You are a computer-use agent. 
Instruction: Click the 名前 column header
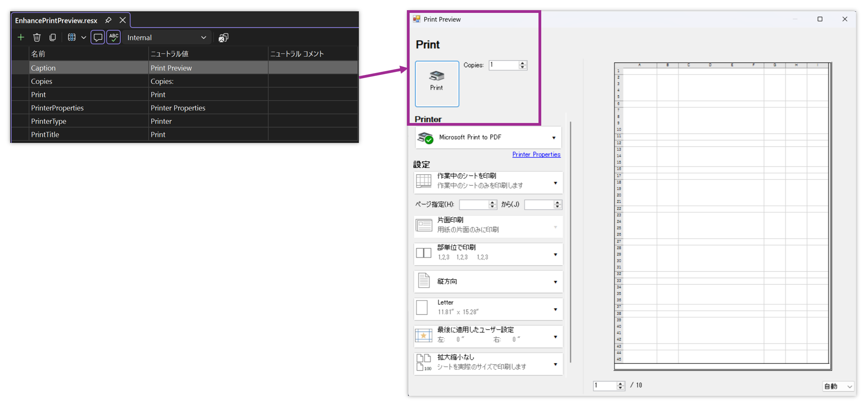coord(89,53)
